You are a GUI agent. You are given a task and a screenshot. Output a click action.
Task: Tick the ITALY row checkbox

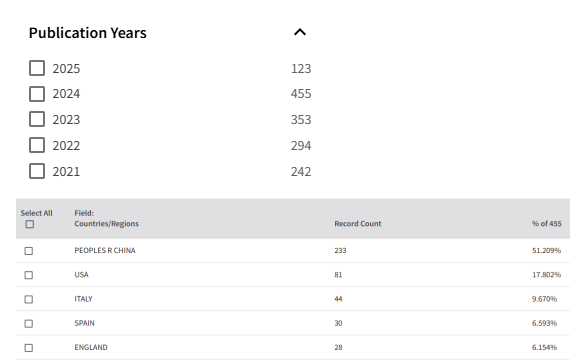pos(28,299)
